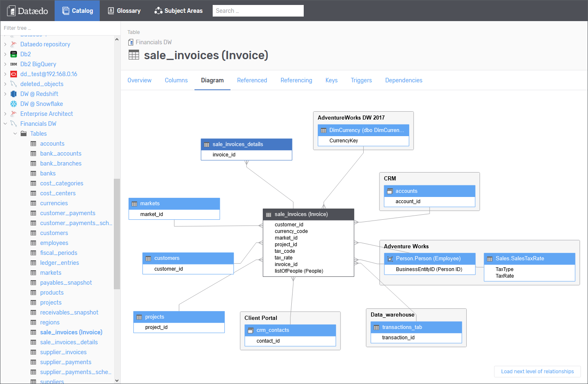Collapse the Financials DW tree node

click(5, 124)
